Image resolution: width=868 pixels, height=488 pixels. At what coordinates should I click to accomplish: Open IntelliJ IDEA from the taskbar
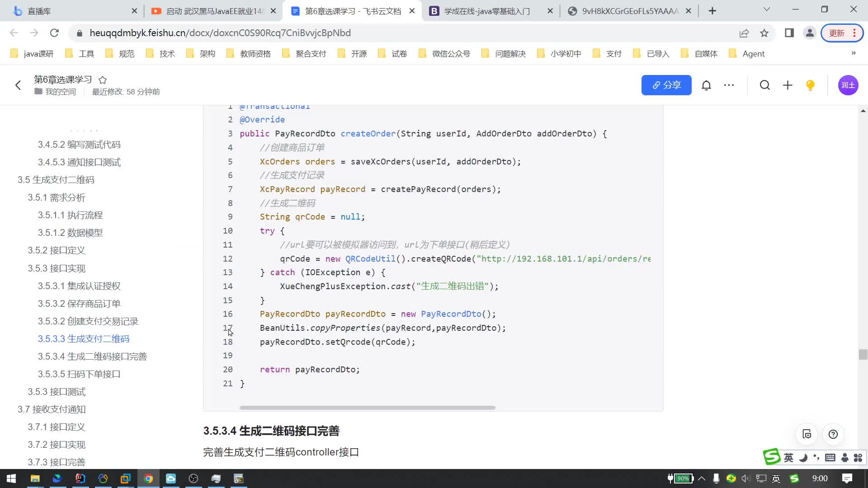pos(80,479)
